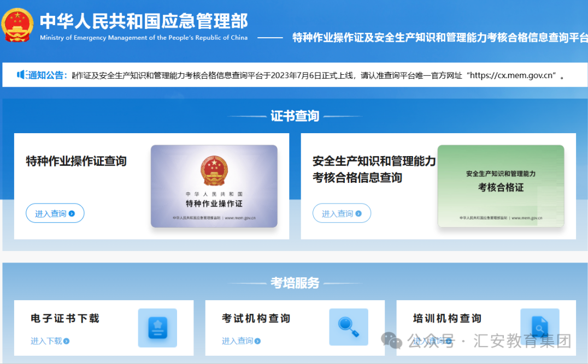
Task: Click the green 考核合格证 card image
Action: (x=501, y=186)
